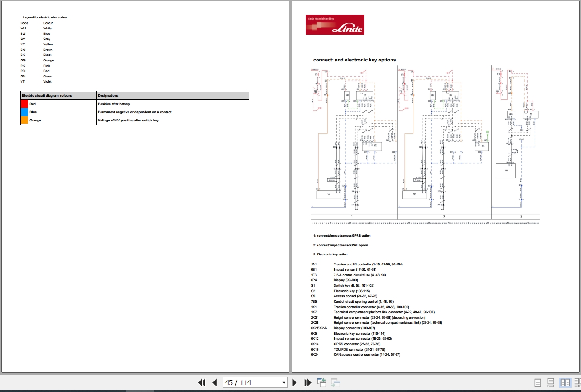The image size is (581, 392).
Task: Switch to single page view
Action: coord(538,382)
